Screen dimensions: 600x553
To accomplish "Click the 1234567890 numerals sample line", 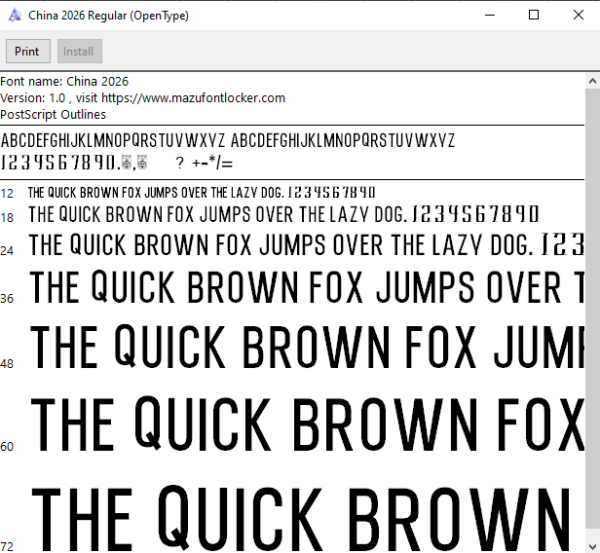I will coord(74,163).
